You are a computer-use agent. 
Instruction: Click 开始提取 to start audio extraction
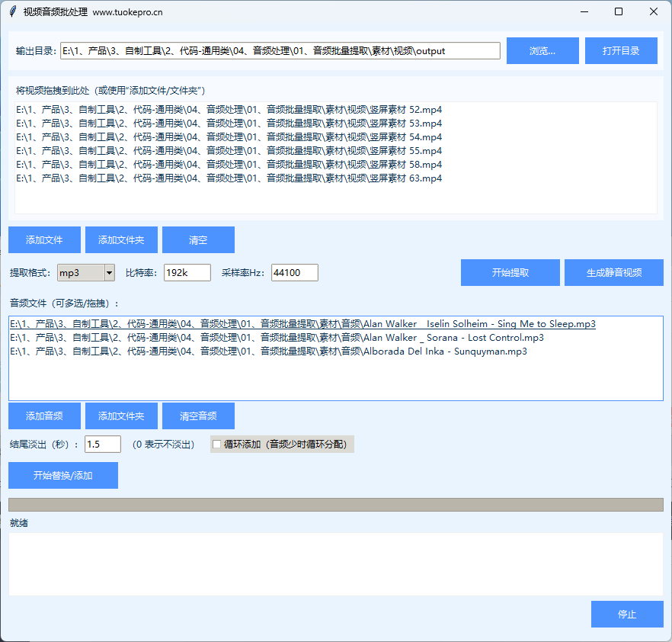pos(510,272)
